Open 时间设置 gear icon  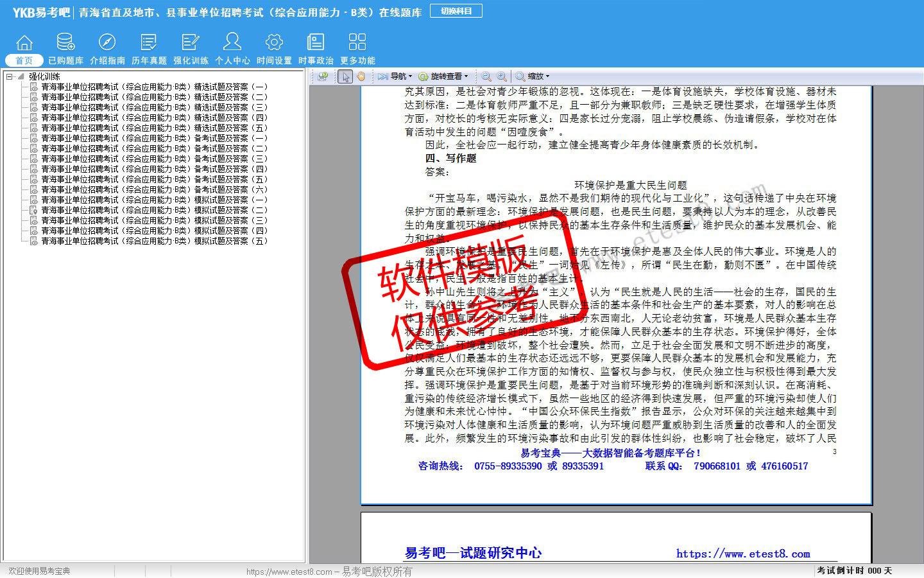[x=274, y=43]
